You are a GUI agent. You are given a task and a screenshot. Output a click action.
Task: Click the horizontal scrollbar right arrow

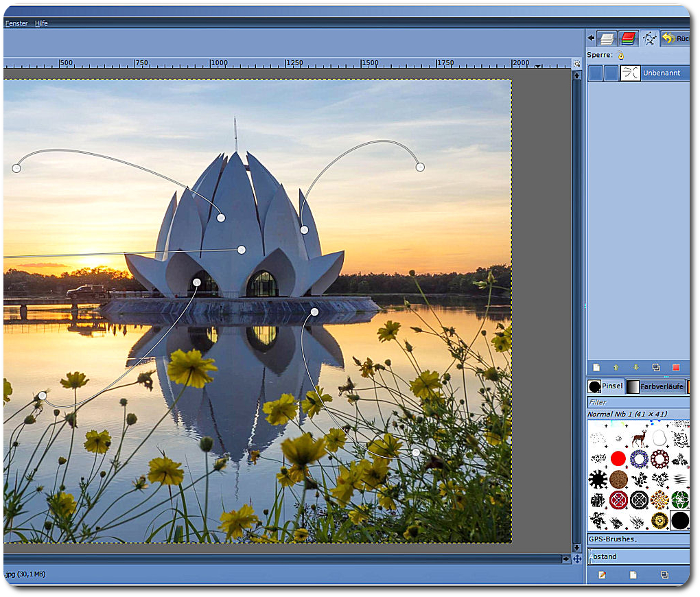(x=566, y=559)
